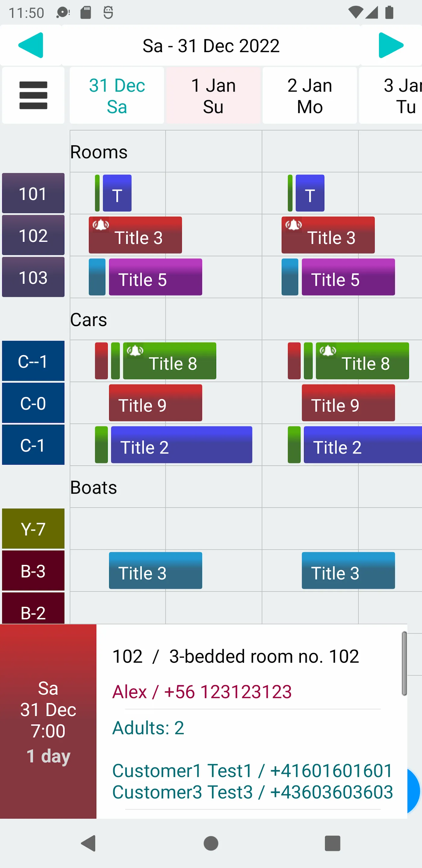Open the Sa - 31 Dec 2022 date picker
The width and height of the screenshot is (422, 868).
(211, 46)
